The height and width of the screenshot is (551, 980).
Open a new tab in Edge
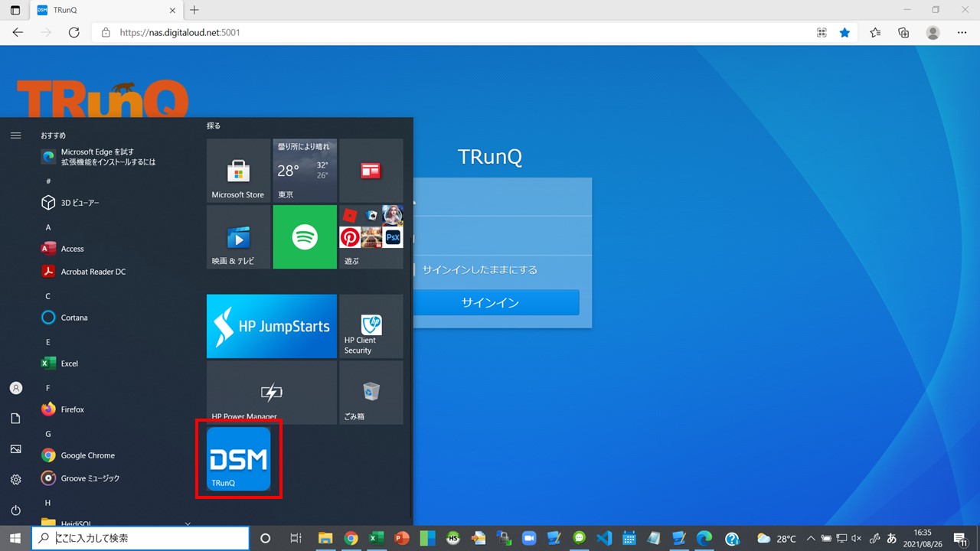194,10
